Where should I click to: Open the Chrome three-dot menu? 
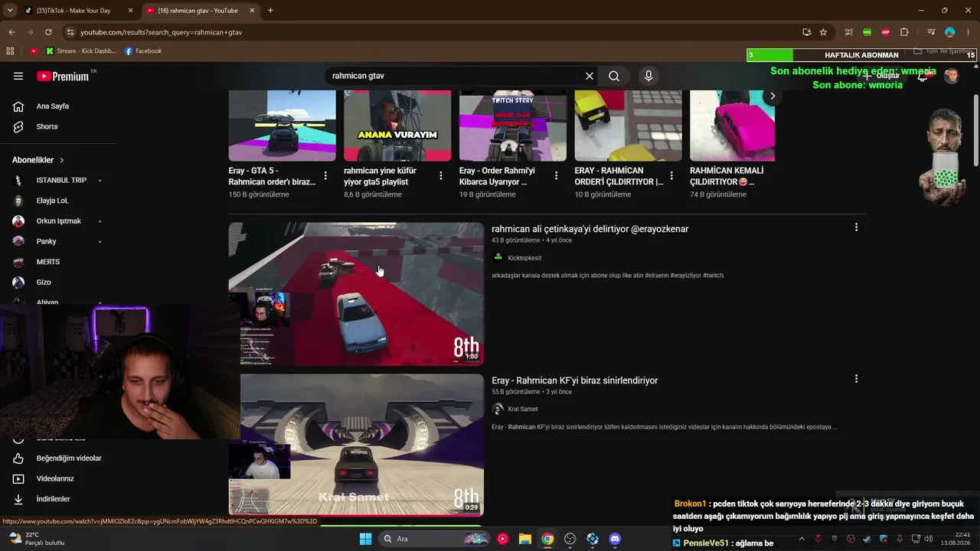(969, 32)
